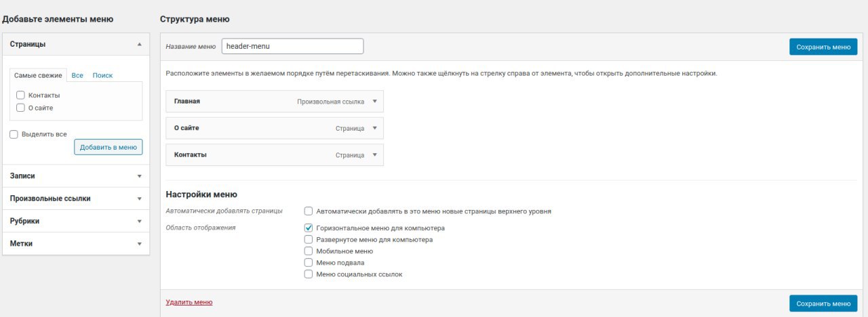Open settings arrow for О сайте menu item
This screenshot has height=317, width=868.
(375, 128)
